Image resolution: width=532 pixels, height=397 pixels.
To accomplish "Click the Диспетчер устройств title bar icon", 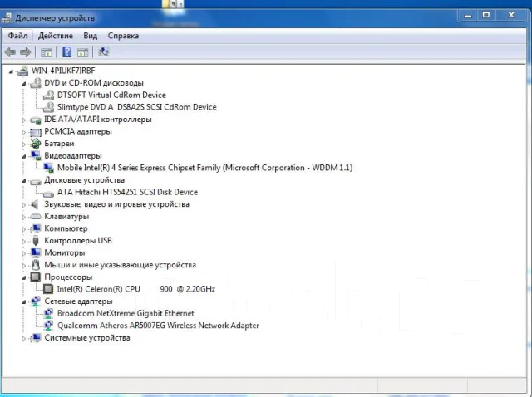I will coord(7,18).
